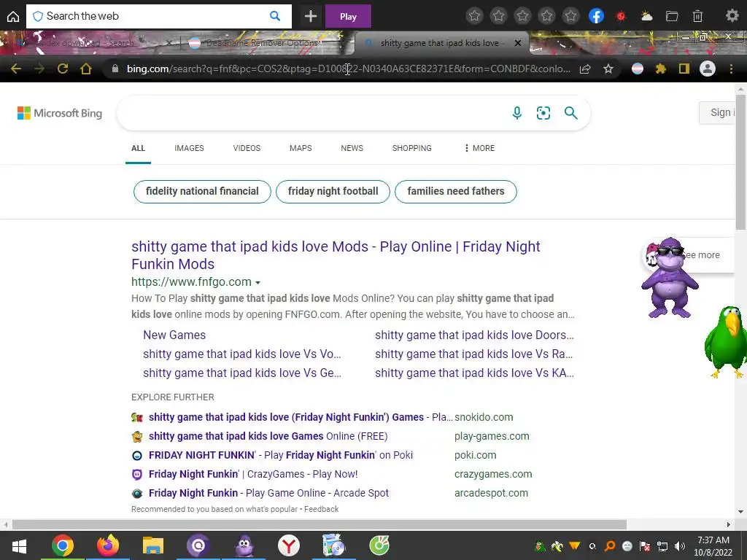
Task: Open the weather icon in the top bar
Action: pyautogui.click(x=646, y=16)
